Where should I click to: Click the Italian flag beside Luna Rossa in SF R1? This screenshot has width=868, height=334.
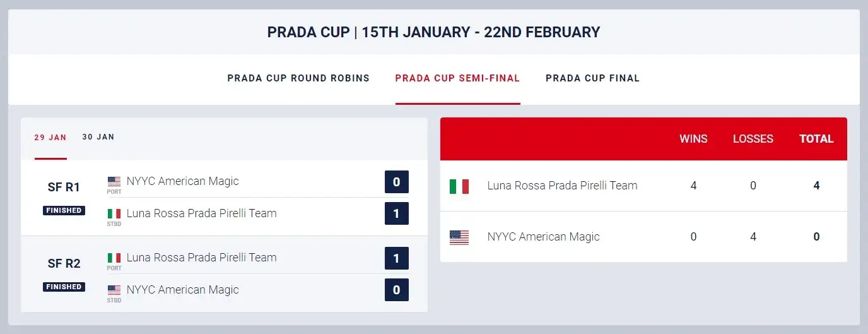pyautogui.click(x=114, y=213)
